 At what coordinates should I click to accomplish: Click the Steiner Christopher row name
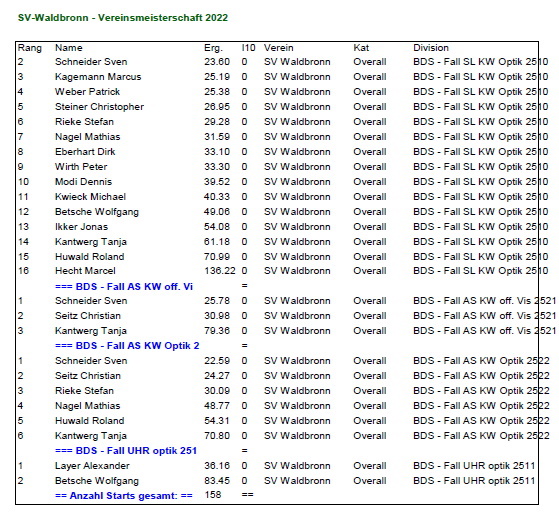pos(99,107)
